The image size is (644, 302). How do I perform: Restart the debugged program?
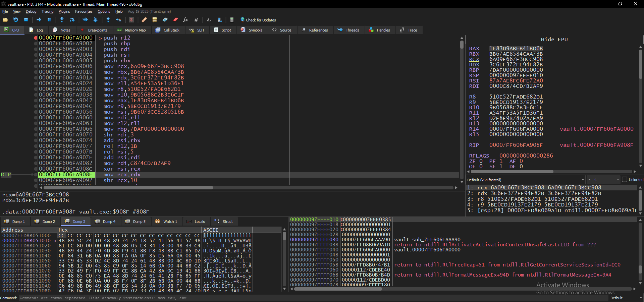point(16,20)
